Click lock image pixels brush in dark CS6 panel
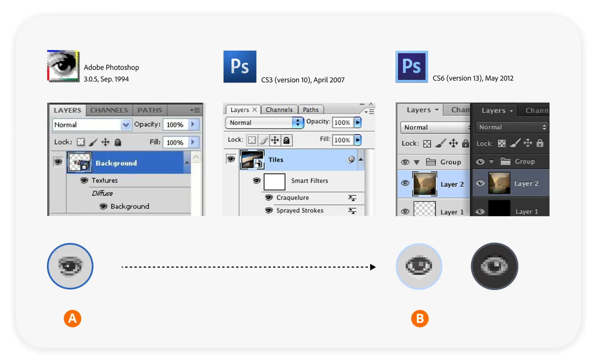This screenshot has height=364, width=597. 515,143
